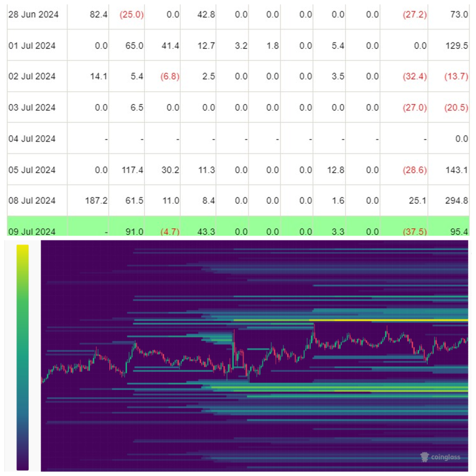Click the 8.4 cell

[x=208, y=200]
